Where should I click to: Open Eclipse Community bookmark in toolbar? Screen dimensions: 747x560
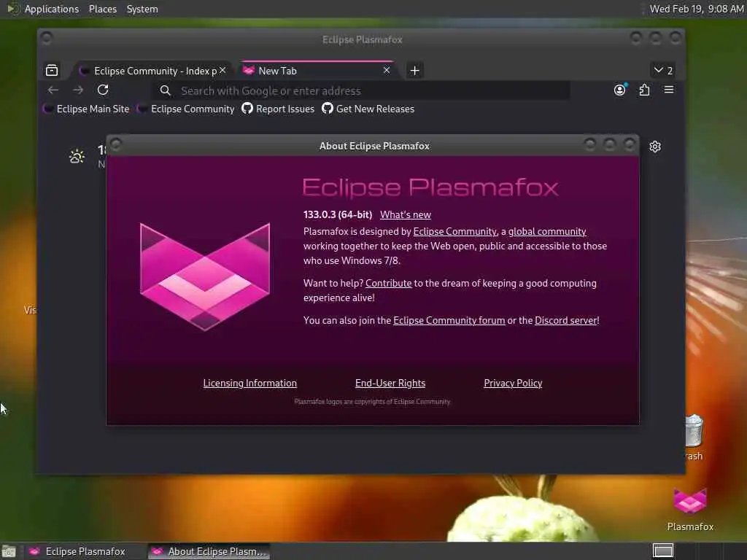point(186,109)
